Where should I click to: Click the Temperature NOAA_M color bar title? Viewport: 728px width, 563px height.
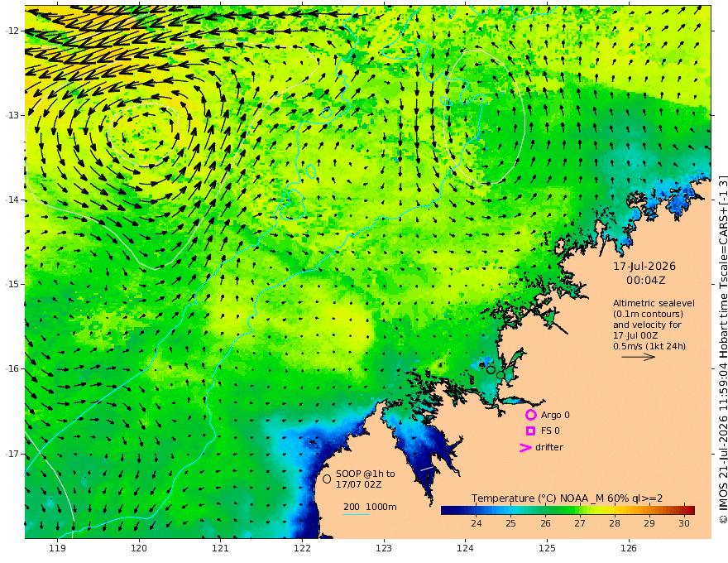pos(567,498)
